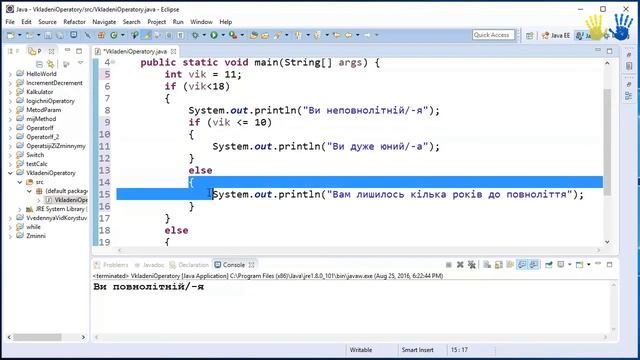Click the Debug bug toolbar icon

click(x=195, y=35)
